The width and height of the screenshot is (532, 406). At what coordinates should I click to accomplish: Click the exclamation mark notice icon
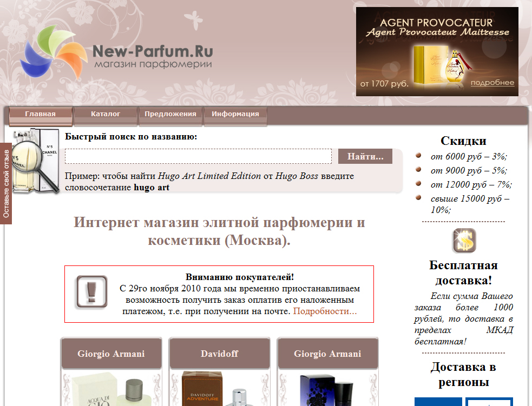pos(91,292)
